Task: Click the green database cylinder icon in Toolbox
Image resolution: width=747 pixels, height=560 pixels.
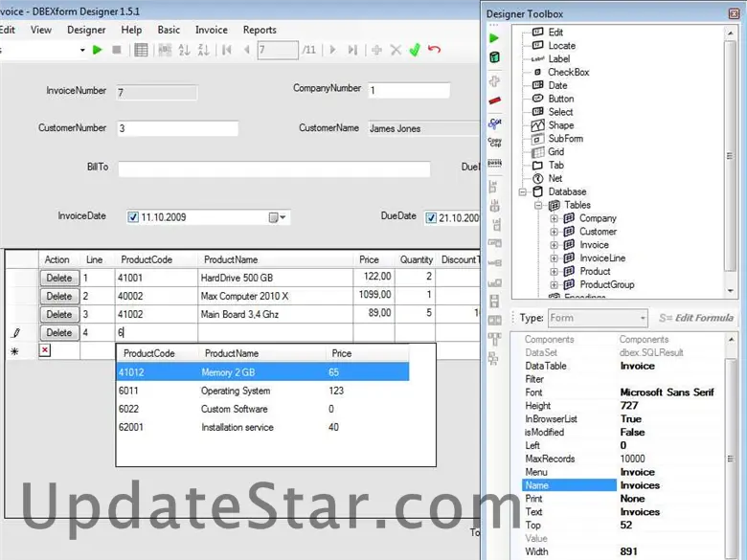Action: pyautogui.click(x=494, y=57)
